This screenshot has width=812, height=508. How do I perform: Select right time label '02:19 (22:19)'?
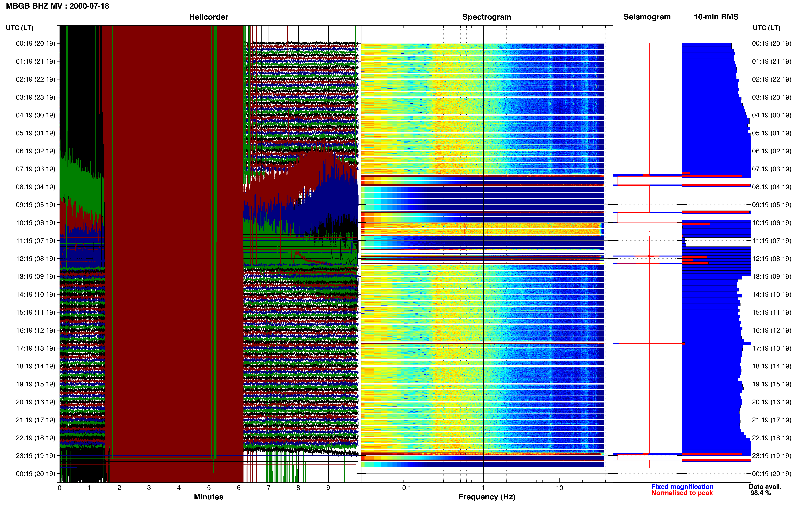[772, 79]
